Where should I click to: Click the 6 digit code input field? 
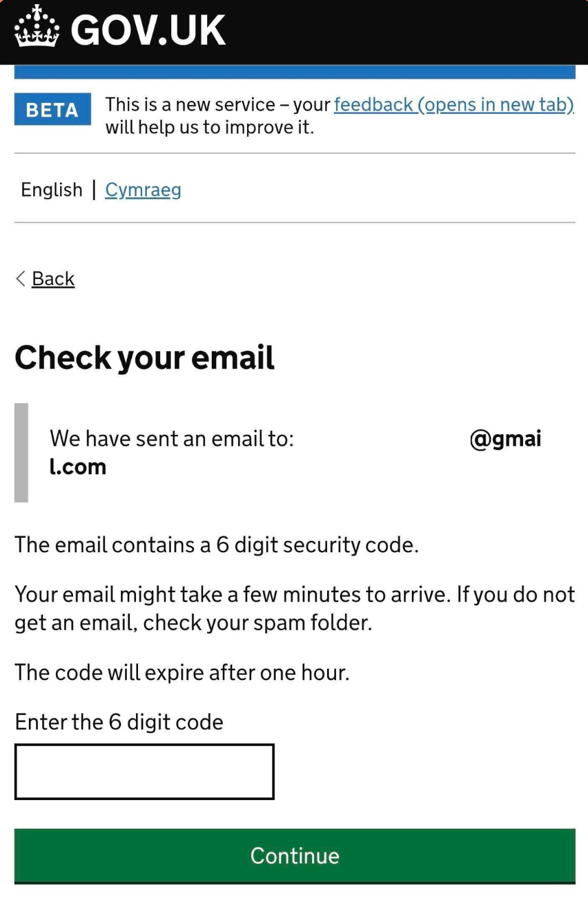(144, 772)
